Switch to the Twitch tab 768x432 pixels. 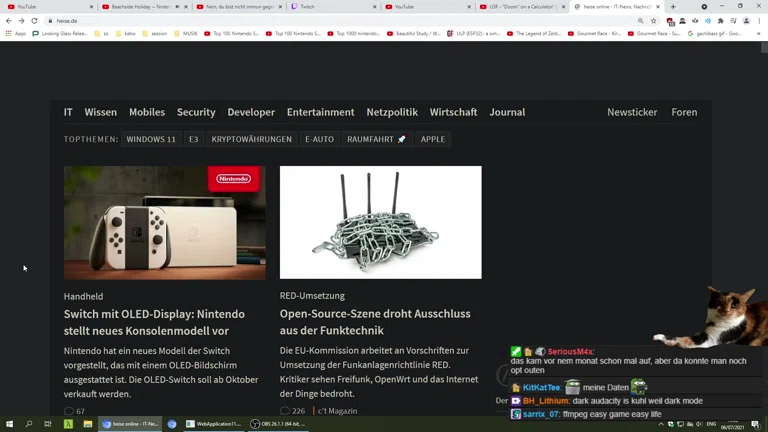(x=333, y=7)
